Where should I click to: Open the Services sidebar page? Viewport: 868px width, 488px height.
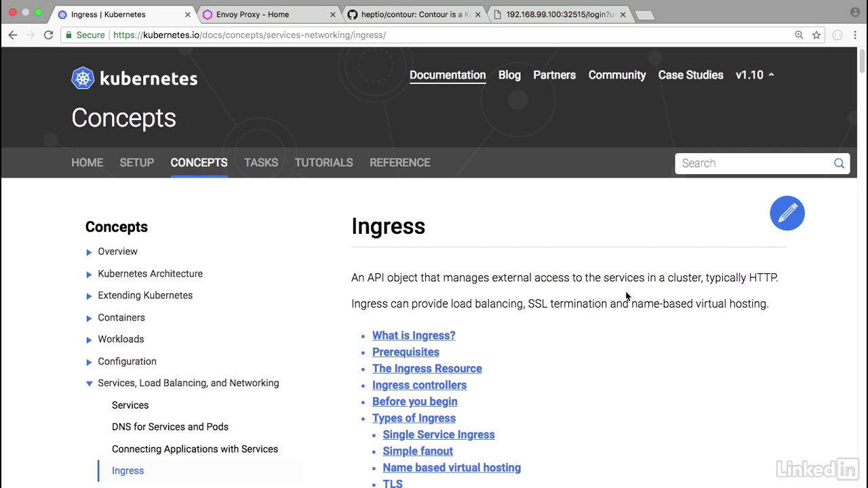130,405
